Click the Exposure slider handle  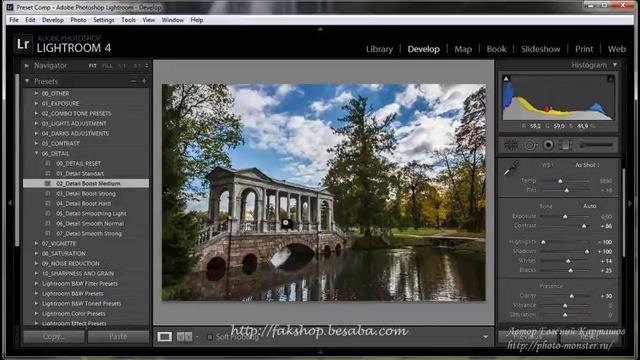pos(565,216)
